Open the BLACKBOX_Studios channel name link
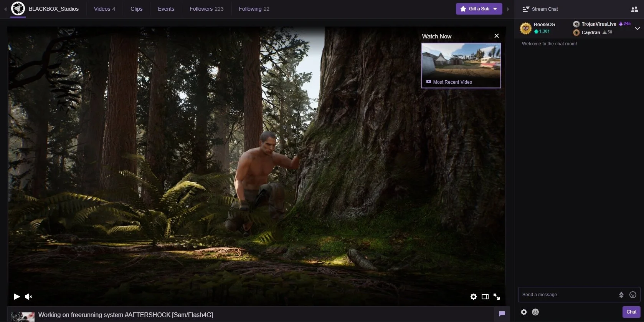Image resolution: width=644 pixels, height=322 pixels. (53, 9)
